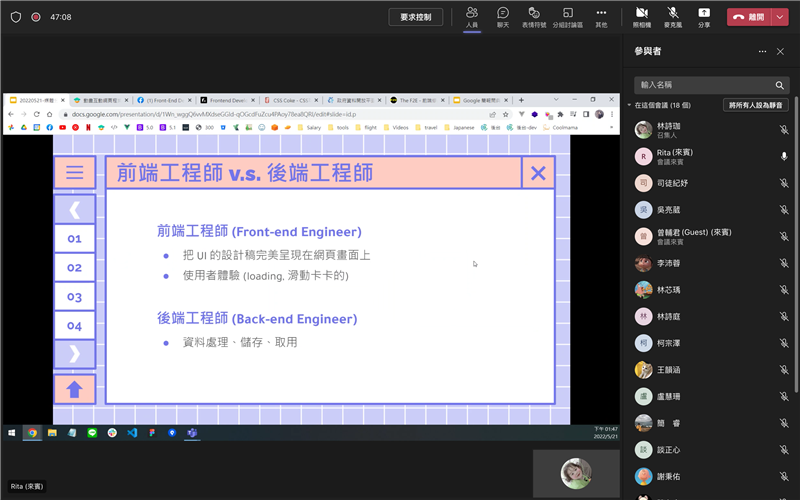The image size is (800, 500).
Task: Open the 表情符號 reactions menu
Action: pyautogui.click(x=534, y=16)
